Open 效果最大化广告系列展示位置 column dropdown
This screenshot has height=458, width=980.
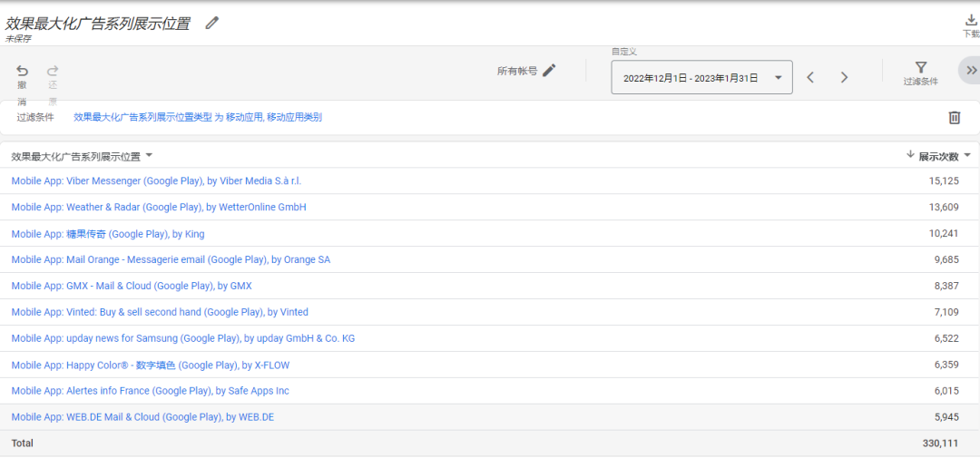[x=149, y=156]
